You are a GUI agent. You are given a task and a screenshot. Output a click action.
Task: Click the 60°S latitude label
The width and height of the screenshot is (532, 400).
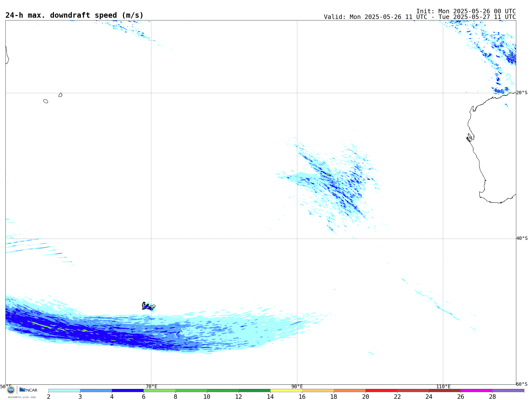click(522, 384)
